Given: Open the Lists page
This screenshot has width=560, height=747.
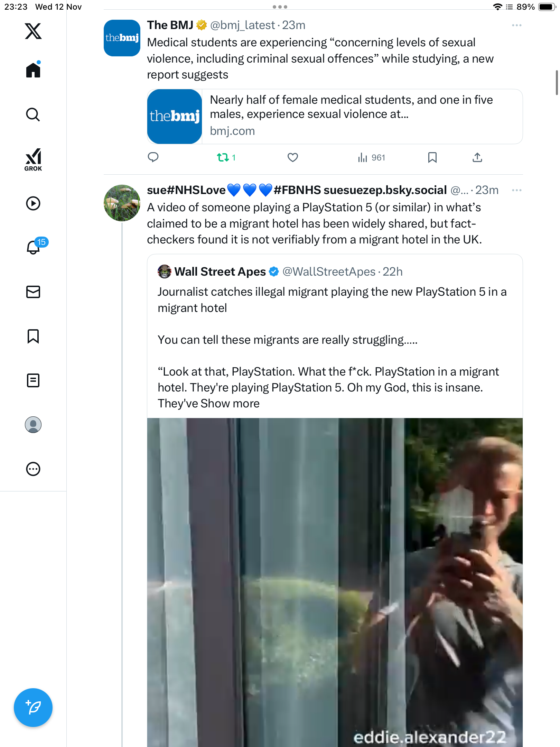Looking at the screenshot, I should [33, 380].
